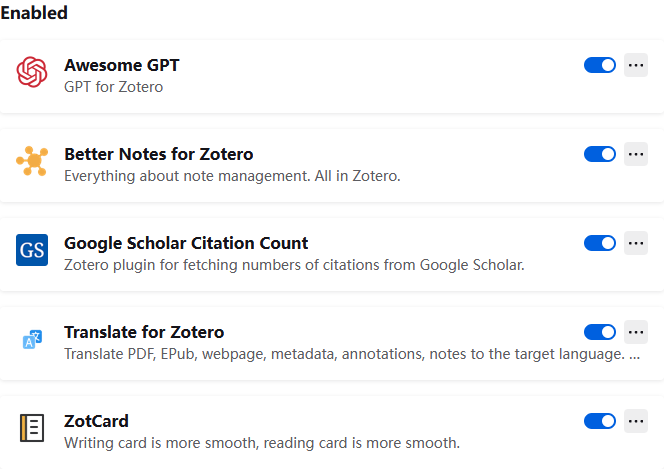This screenshot has height=469, width=664.
Task: Open Google Scholar Citation Count title
Action: point(186,243)
